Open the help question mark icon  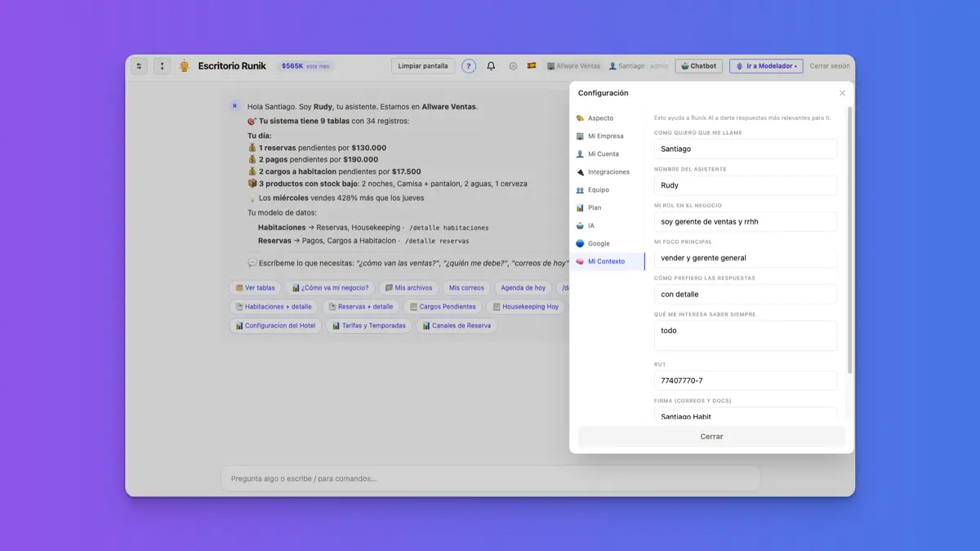[469, 66]
